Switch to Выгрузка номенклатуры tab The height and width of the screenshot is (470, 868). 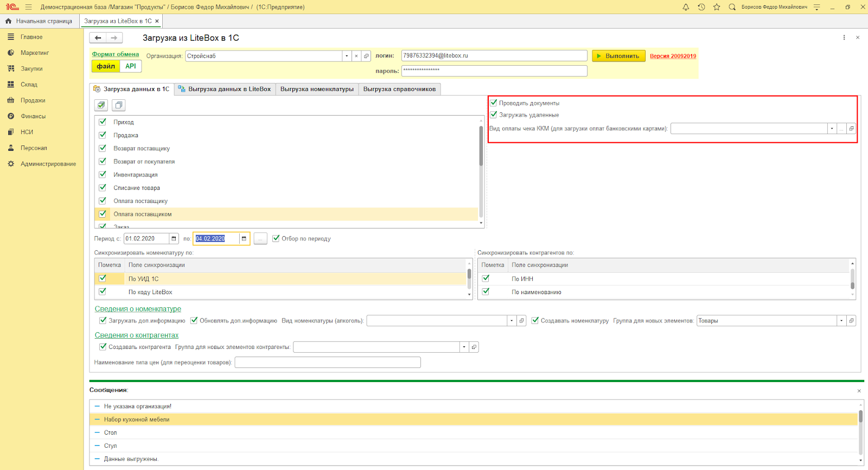click(x=317, y=89)
